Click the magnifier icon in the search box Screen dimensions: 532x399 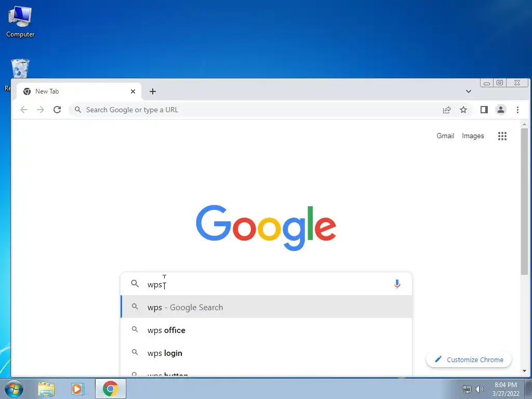point(135,284)
